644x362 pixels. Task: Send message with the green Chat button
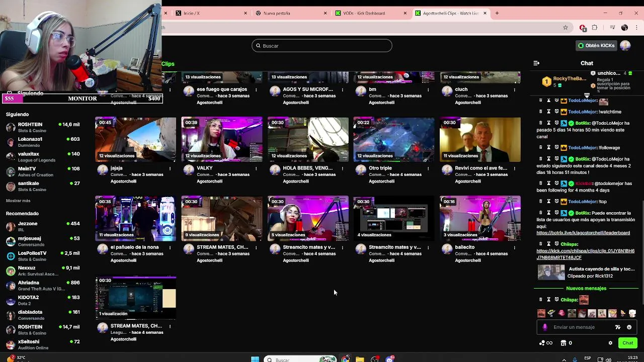627,343
